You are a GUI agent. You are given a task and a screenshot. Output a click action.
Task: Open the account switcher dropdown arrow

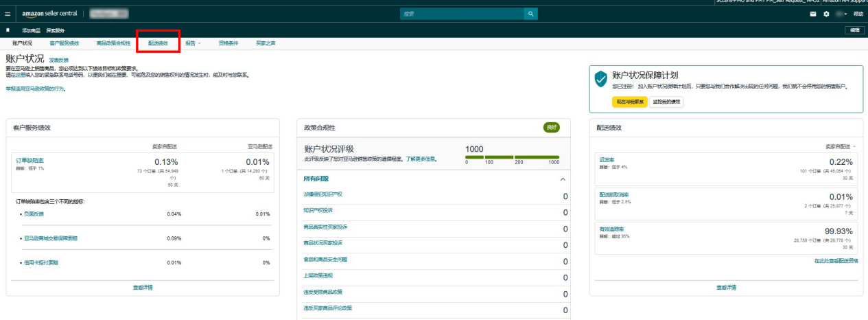[847, 14]
